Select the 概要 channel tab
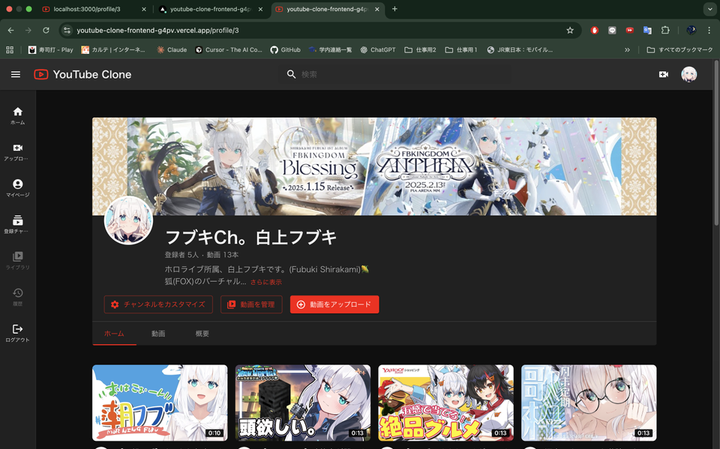Viewport: 720px width, 449px height. coord(202,333)
